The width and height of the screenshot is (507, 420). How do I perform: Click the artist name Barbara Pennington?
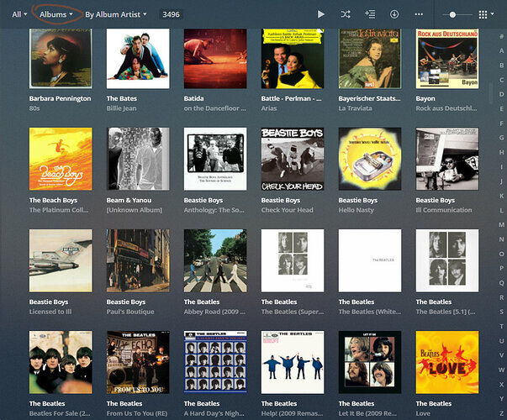pos(61,98)
